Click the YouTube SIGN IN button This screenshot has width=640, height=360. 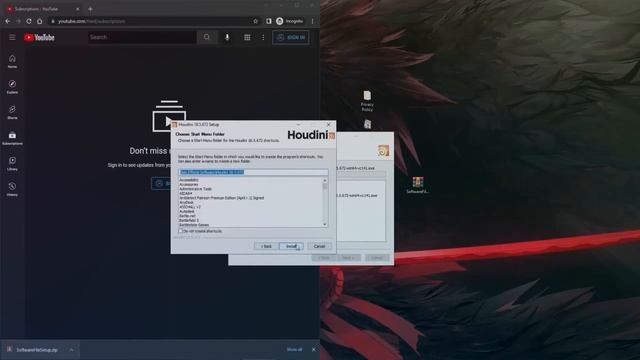[x=291, y=38]
